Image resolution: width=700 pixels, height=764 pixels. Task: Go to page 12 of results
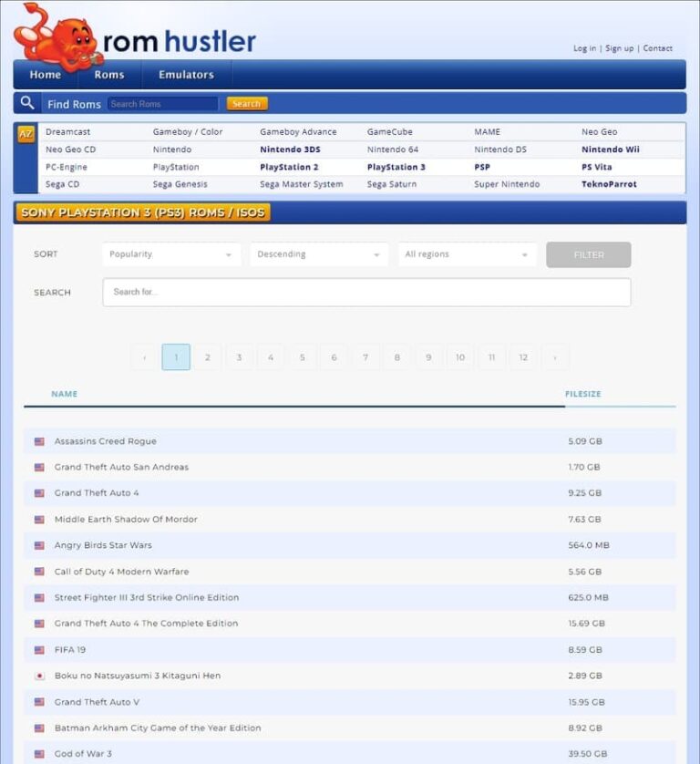(523, 357)
